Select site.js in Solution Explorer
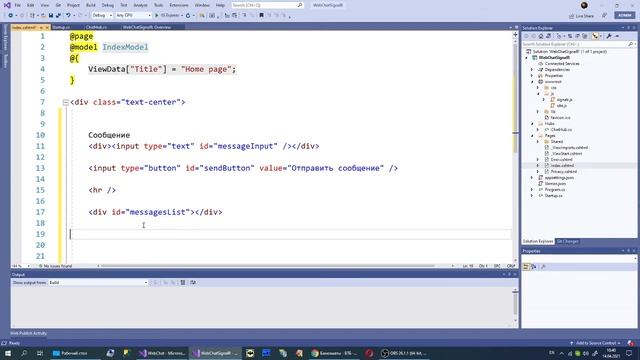This screenshot has height=360, width=640. pos(562,106)
